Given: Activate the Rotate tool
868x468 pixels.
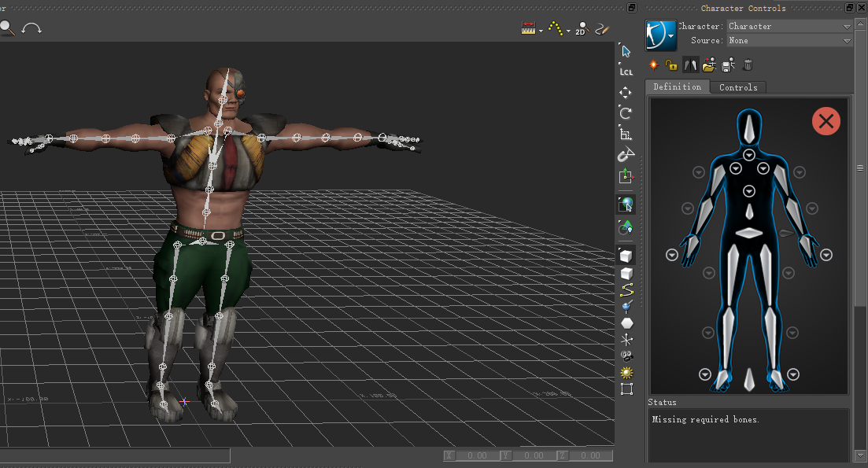Looking at the screenshot, I should (626, 112).
